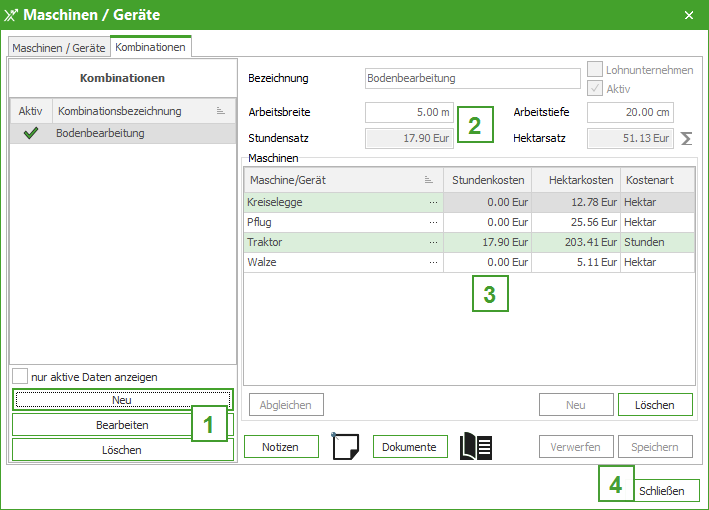Image resolution: width=709 pixels, height=510 pixels.
Task: Click the sigma sum icon next to Hektarsatz
Action: click(686, 138)
